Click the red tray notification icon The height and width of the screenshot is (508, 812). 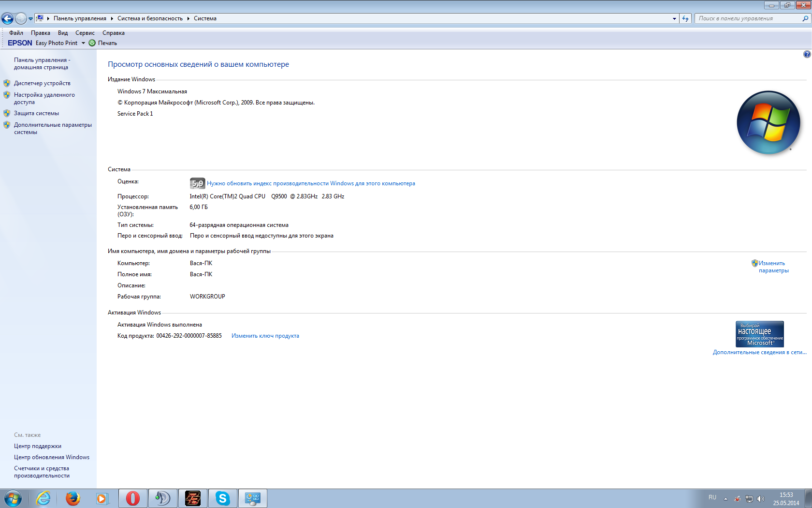pyautogui.click(x=738, y=499)
